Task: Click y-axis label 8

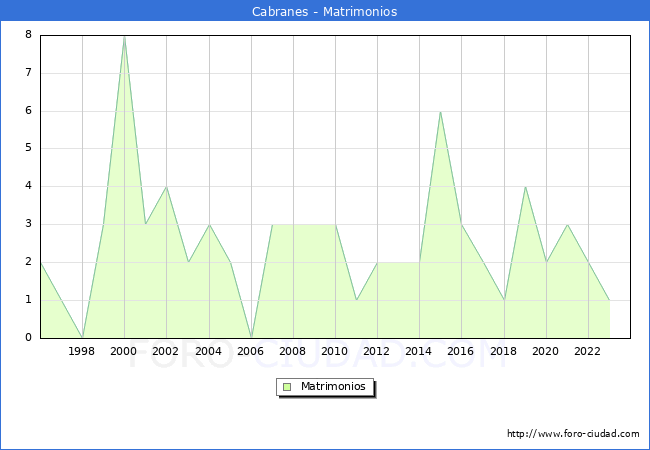Action: pyautogui.click(x=28, y=34)
